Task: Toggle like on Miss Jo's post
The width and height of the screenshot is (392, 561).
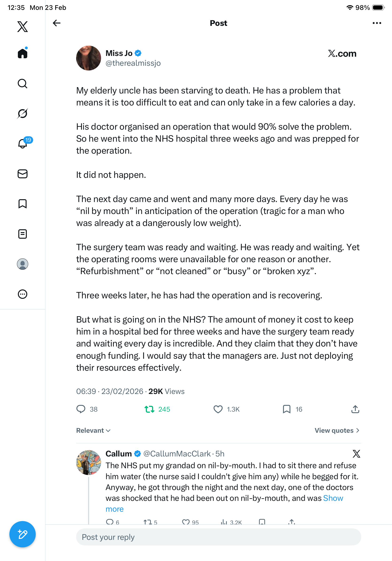Action: coord(218,409)
